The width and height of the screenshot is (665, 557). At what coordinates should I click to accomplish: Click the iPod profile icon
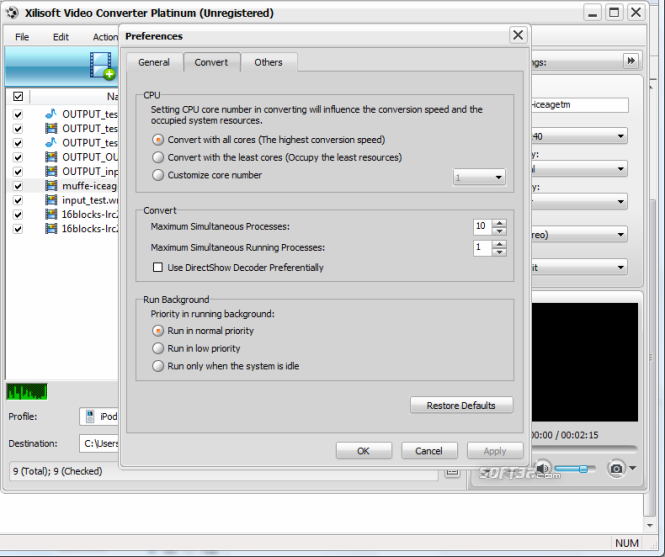point(90,417)
